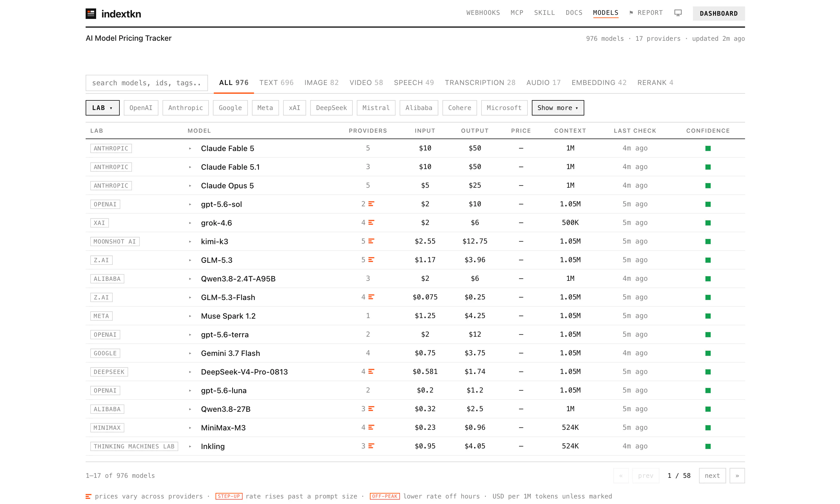Expand the gpt-5.6-sol row
The height and width of the screenshot is (504, 840).
[190, 205]
